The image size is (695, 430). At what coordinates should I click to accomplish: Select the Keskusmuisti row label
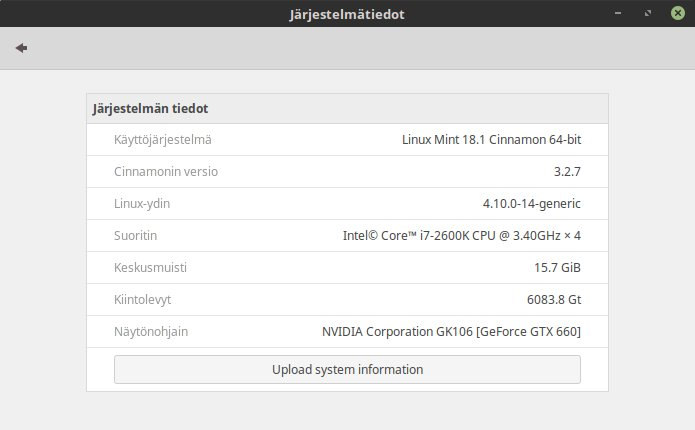[x=151, y=268]
